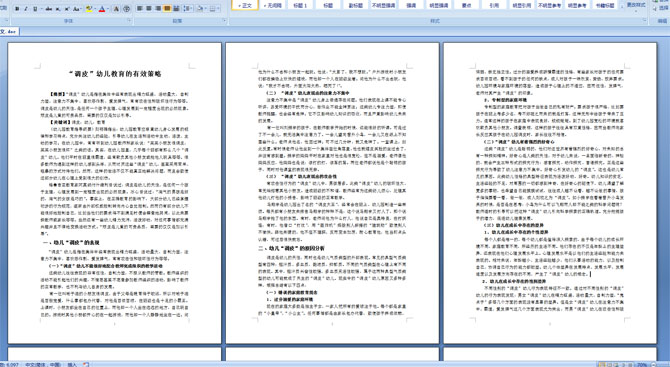Toggle italic formatting in the font group
This screenshot has height=367, width=670.
[x=26, y=9]
